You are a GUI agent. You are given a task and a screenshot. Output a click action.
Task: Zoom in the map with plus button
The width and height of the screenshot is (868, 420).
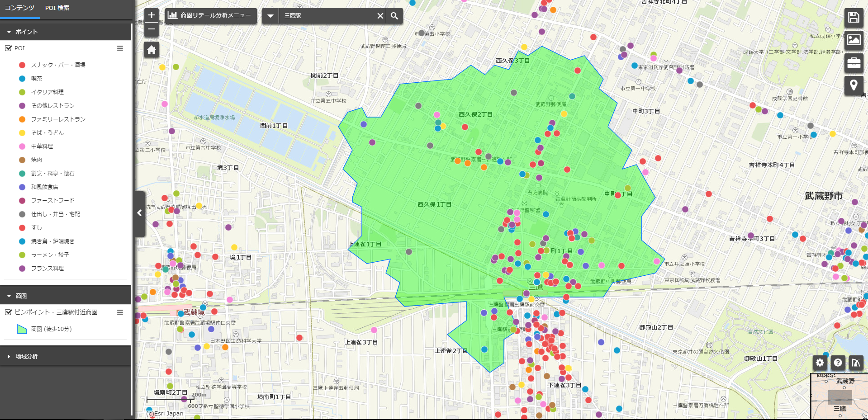(152, 15)
